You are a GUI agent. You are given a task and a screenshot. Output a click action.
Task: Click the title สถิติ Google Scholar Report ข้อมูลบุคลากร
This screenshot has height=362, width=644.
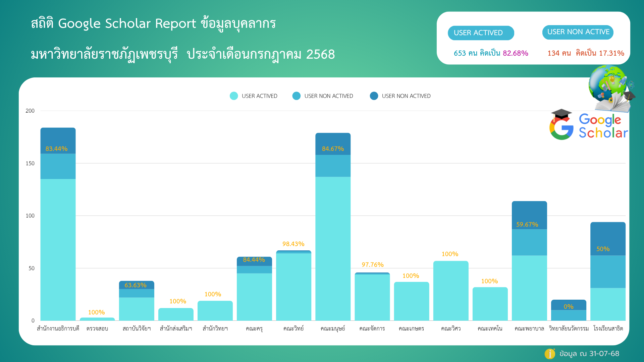point(153,23)
